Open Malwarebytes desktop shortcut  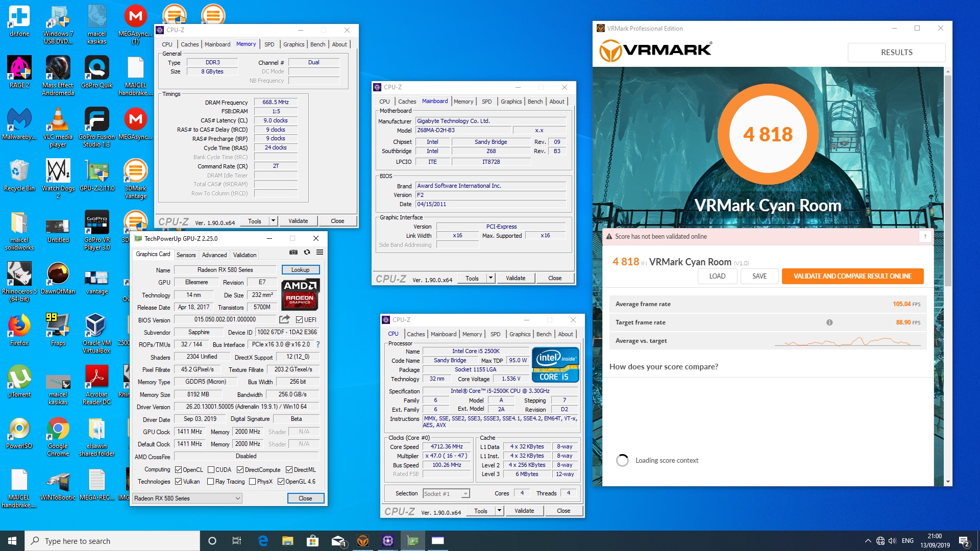point(19,124)
